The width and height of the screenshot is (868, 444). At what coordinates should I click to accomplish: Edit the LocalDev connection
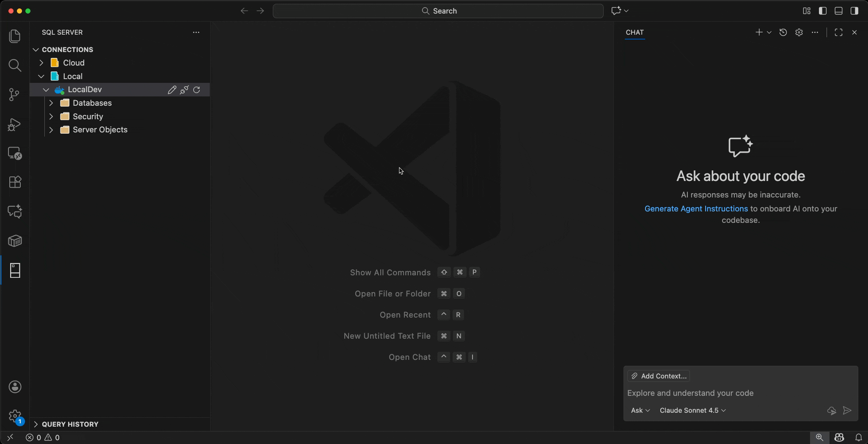pyautogui.click(x=172, y=90)
